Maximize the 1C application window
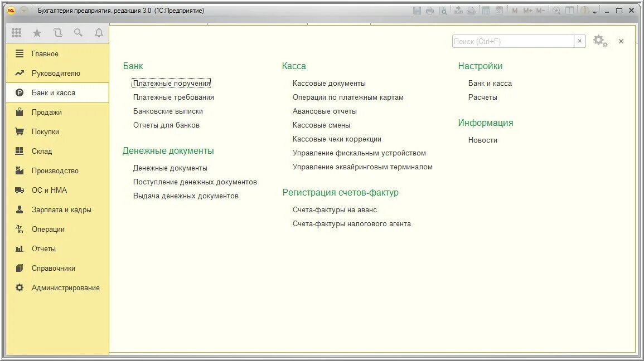Screen dimensions: 644x361 pyautogui.click(x=619, y=11)
